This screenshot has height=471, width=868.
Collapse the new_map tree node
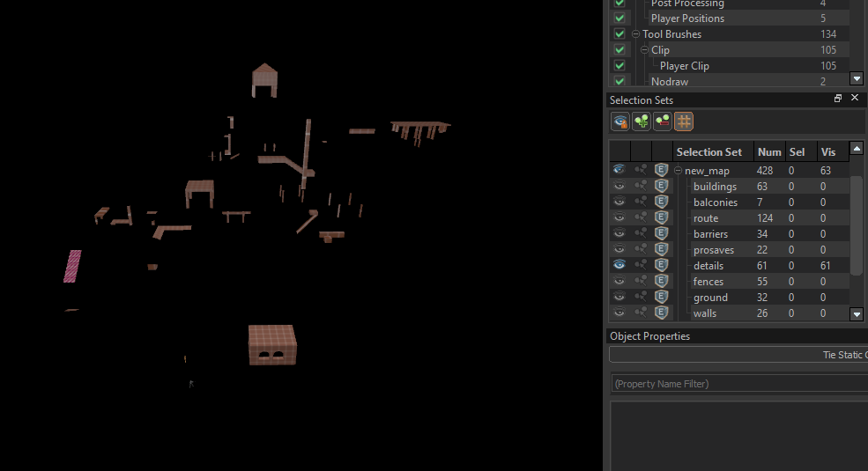click(x=679, y=170)
